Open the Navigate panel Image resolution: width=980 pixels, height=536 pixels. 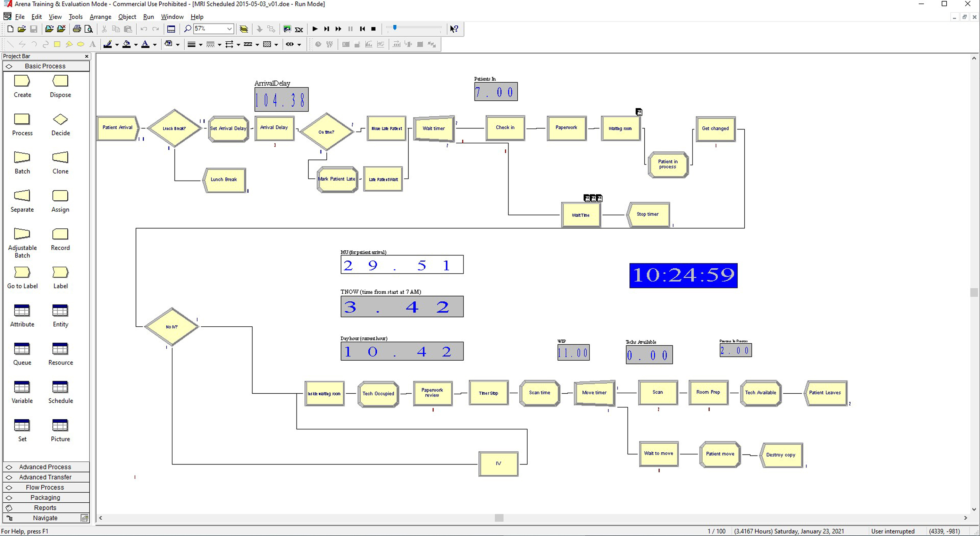point(45,518)
